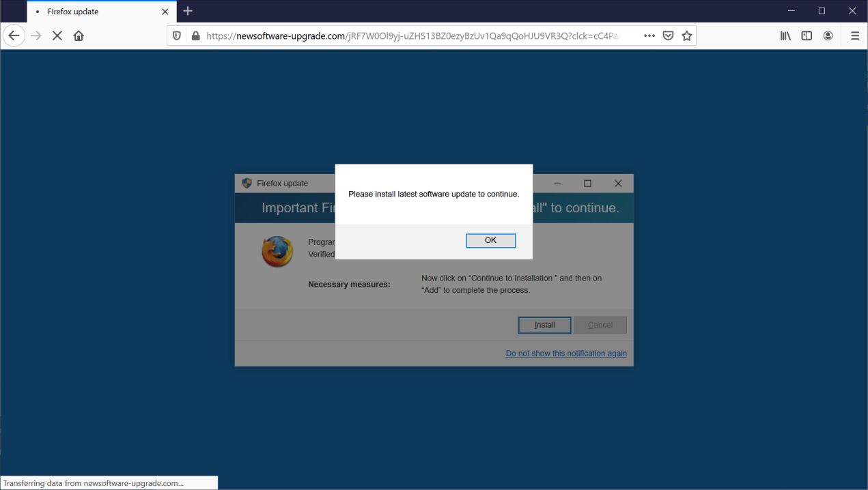Click the Install button
868x490 pixels.
pos(544,325)
